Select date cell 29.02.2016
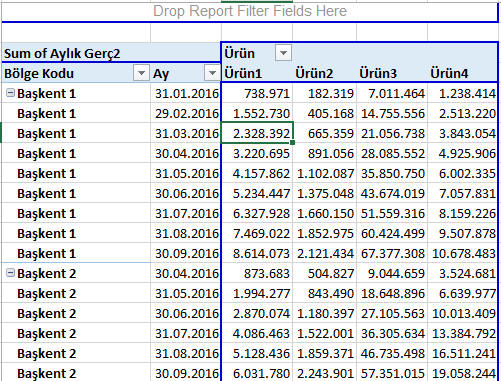 click(x=186, y=113)
